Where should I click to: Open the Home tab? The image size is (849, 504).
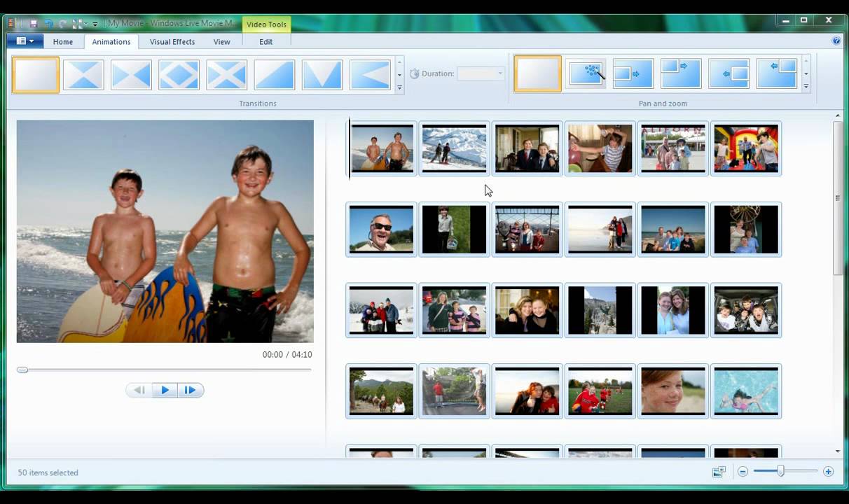coord(62,42)
